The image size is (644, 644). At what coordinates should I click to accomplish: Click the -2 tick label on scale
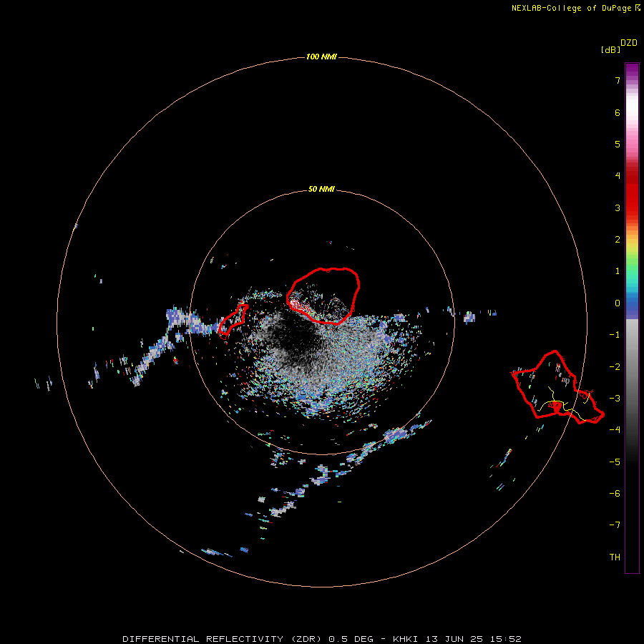point(615,367)
